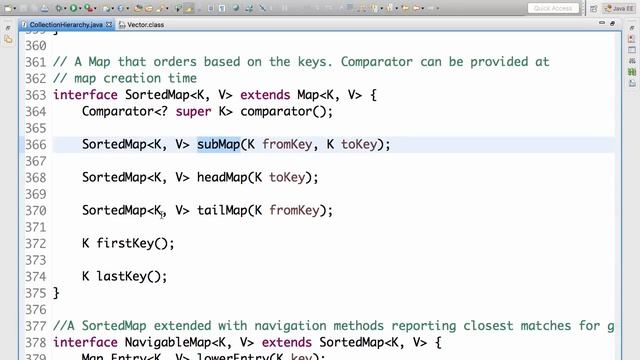The width and height of the screenshot is (640, 360).
Task: Click the New file toolbar icon
Action: point(8,8)
